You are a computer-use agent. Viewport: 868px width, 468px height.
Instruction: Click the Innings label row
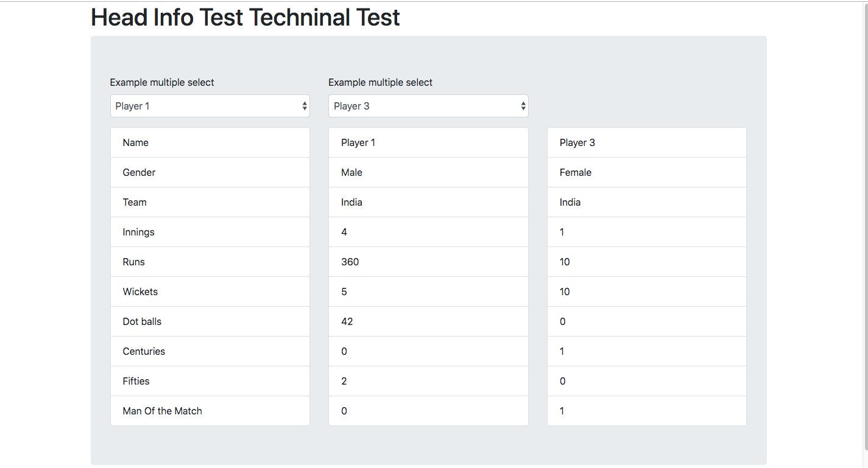210,232
